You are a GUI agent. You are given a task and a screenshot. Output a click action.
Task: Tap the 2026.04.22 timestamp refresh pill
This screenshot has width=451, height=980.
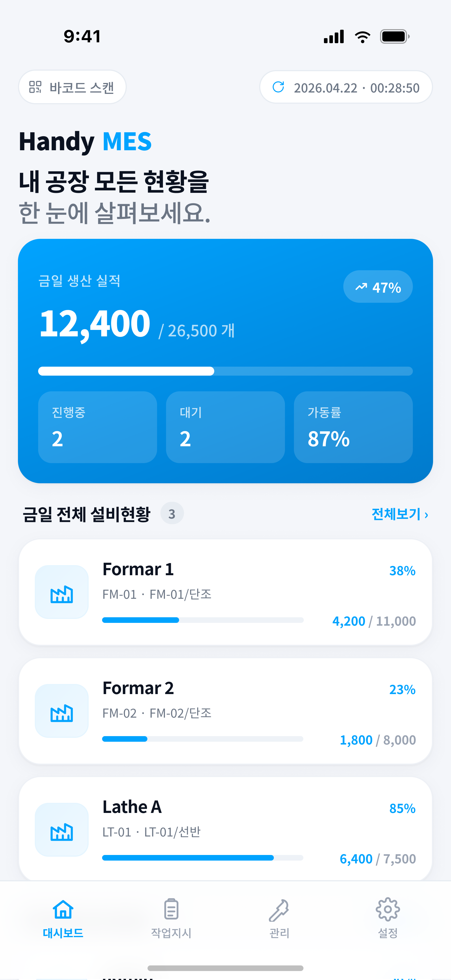[x=346, y=87]
